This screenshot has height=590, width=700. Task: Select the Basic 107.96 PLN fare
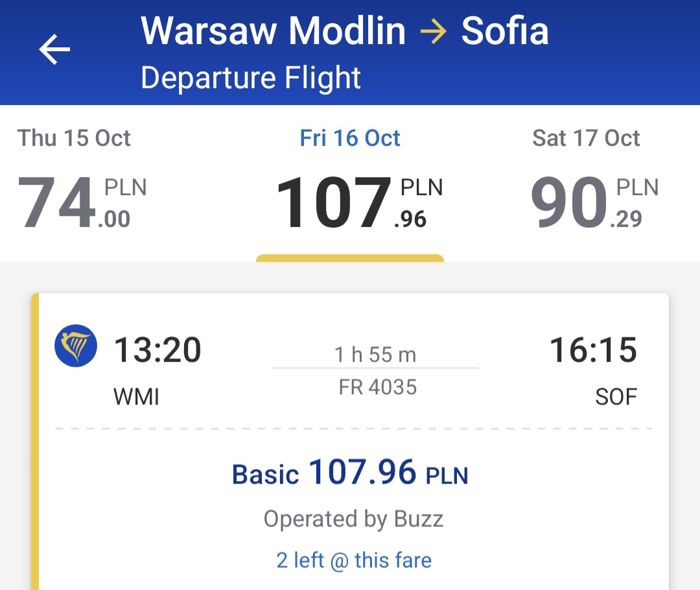[x=350, y=473]
